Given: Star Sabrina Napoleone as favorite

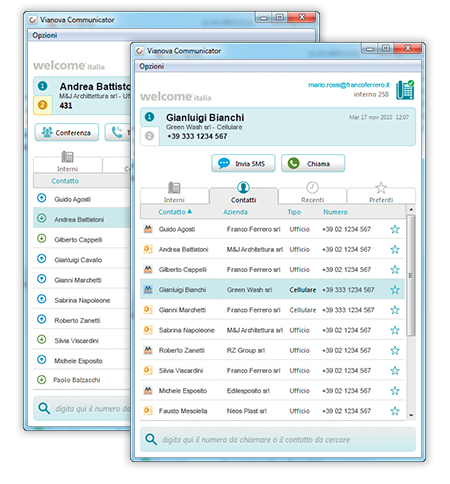Looking at the screenshot, I should coord(395,330).
